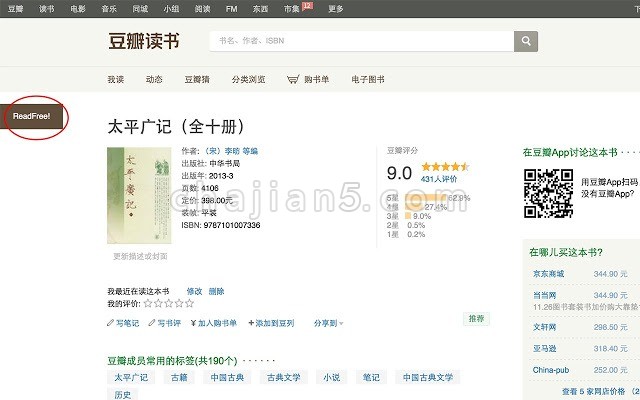Select the 豆瓣猜 tab
Viewport: 640px width, 400px height.
[x=197, y=79]
